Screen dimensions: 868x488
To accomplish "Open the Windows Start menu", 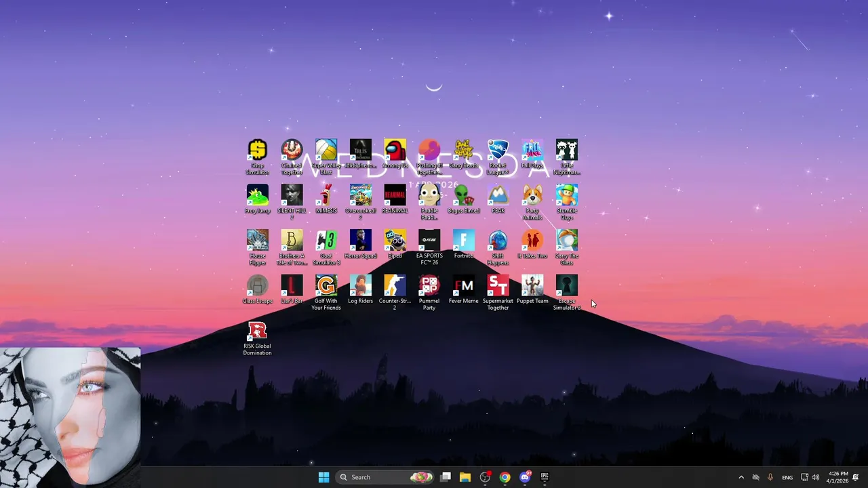I will pos(323,477).
